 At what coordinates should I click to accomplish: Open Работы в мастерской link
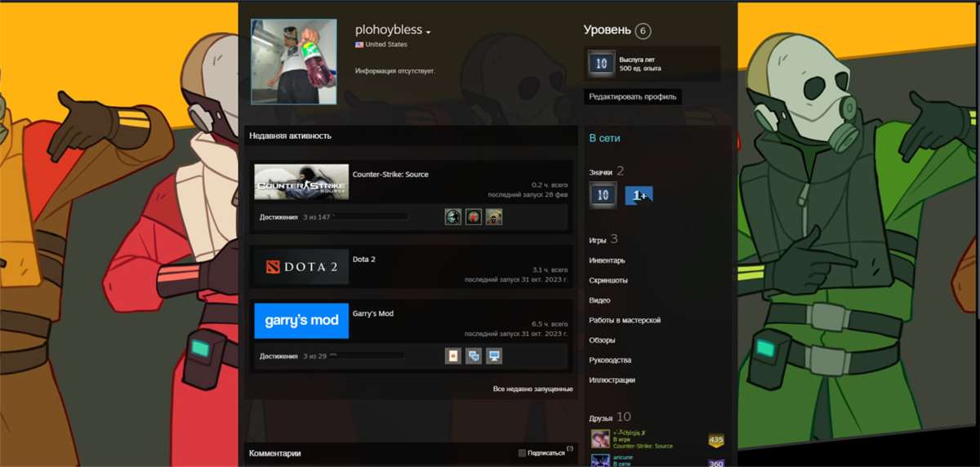pyautogui.click(x=625, y=320)
